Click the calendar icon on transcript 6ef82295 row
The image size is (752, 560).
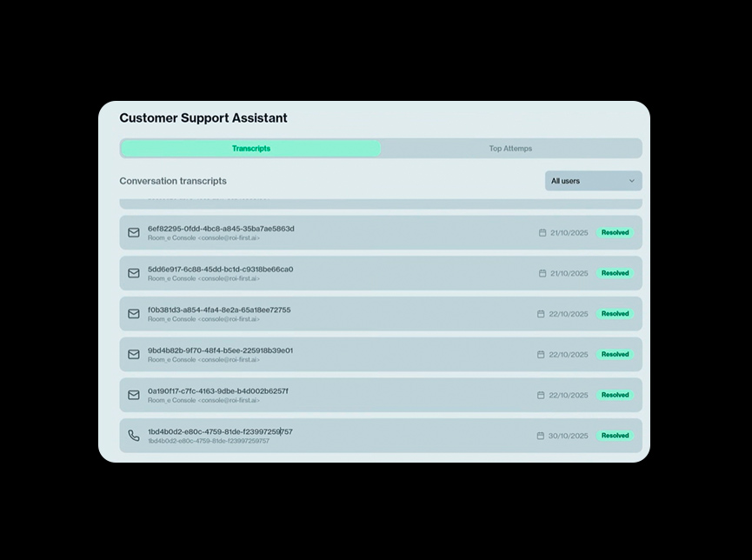point(542,233)
